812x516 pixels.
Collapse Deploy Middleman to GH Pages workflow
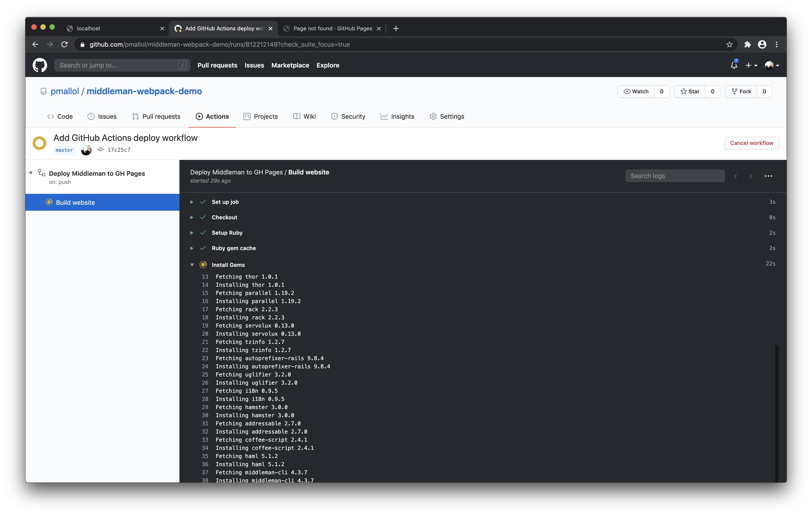pyautogui.click(x=31, y=173)
